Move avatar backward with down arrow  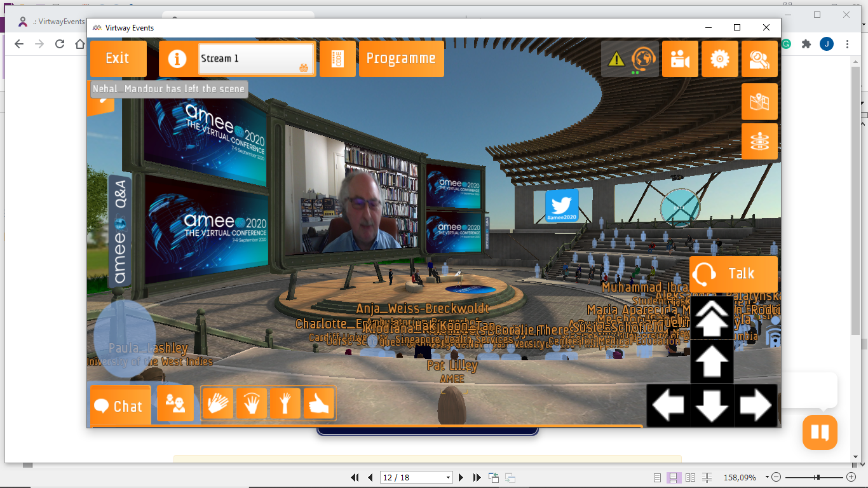tap(712, 405)
